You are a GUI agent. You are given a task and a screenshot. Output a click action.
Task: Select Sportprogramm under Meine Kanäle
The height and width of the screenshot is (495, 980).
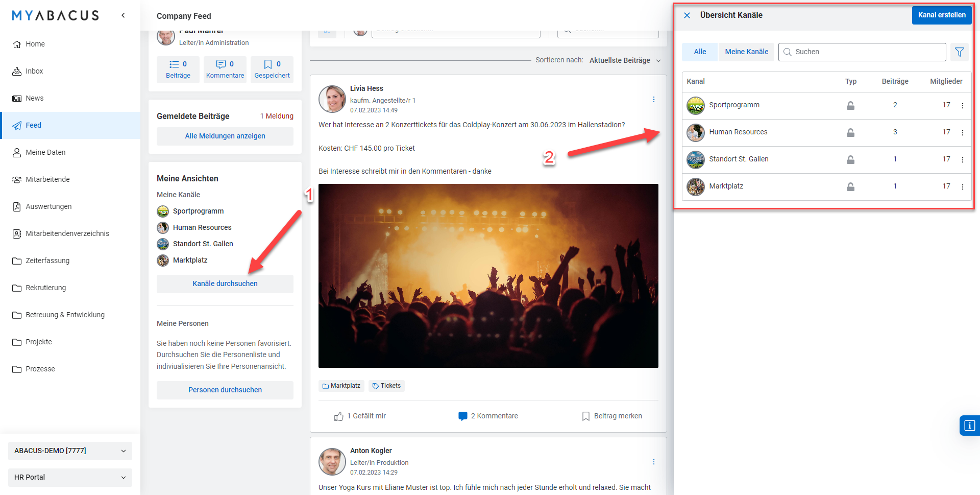point(198,211)
